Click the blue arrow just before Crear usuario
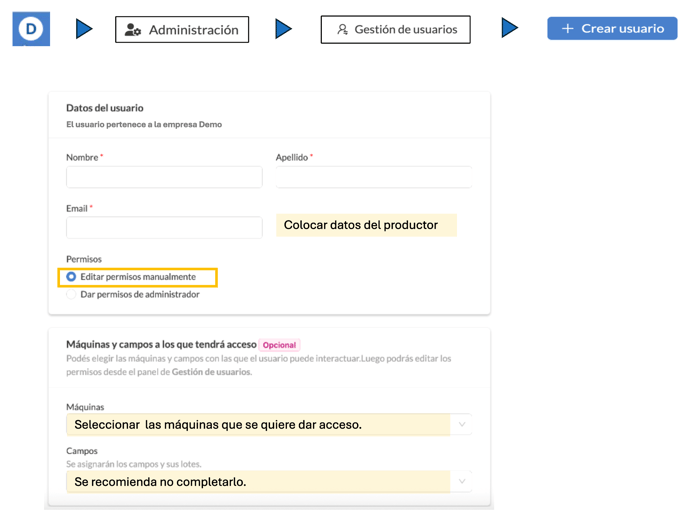 click(510, 29)
